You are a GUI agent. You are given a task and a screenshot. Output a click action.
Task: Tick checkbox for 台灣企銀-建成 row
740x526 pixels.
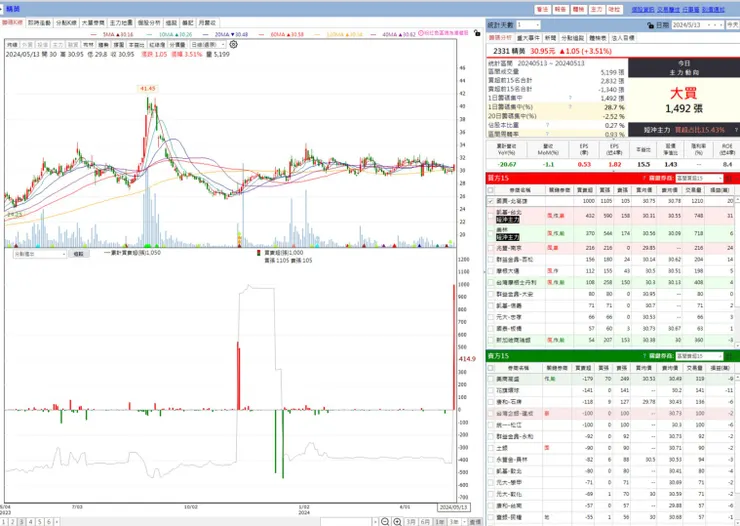(491, 413)
